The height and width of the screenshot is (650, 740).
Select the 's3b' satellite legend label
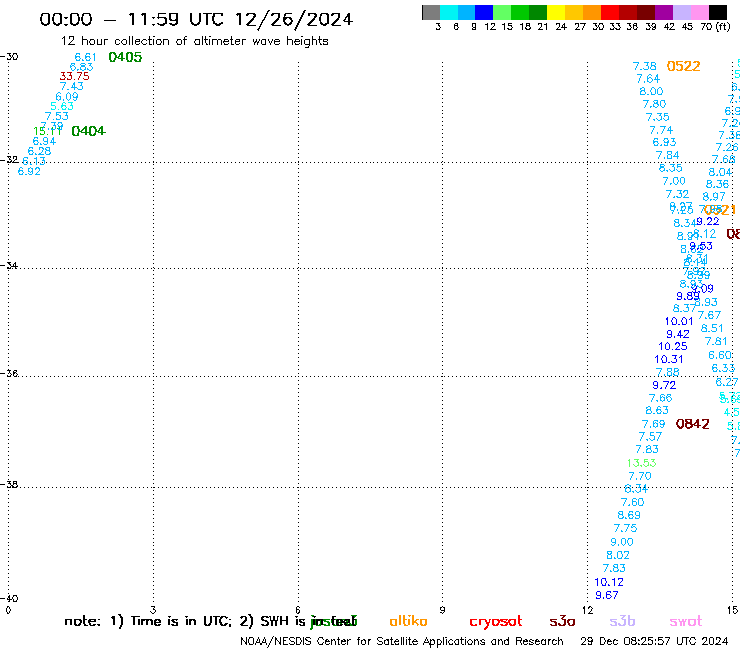click(x=622, y=622)
